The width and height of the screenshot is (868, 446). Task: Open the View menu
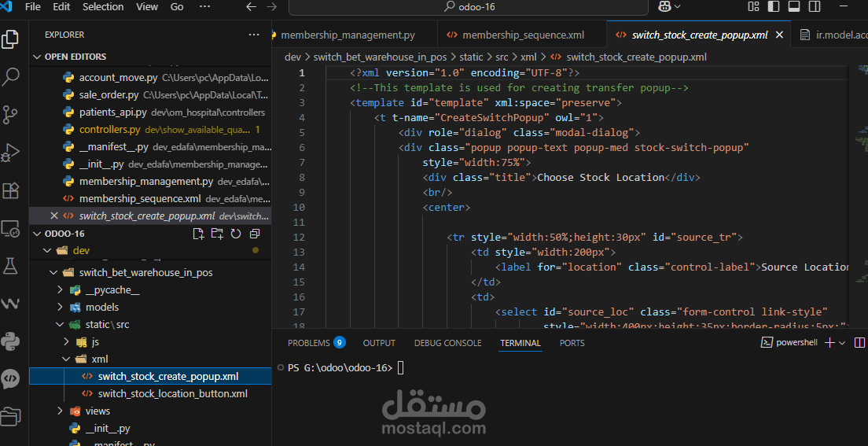click(x=147, y=6)
